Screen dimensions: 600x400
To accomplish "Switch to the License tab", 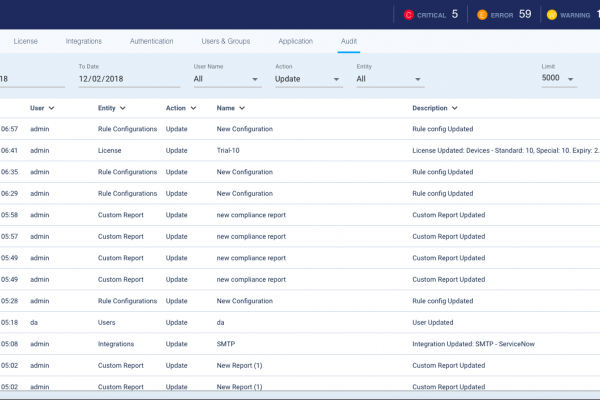I will pyautogui.click(x=26, y=41).
